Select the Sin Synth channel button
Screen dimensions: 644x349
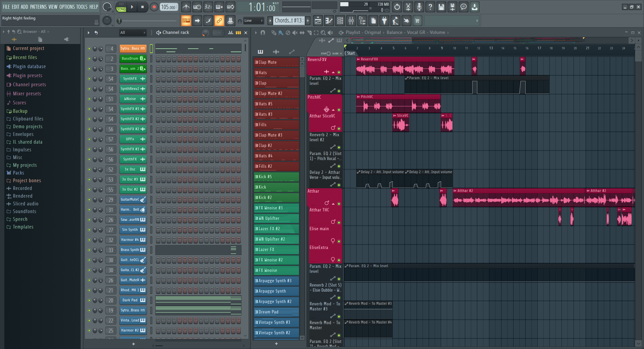coord(133,230)
